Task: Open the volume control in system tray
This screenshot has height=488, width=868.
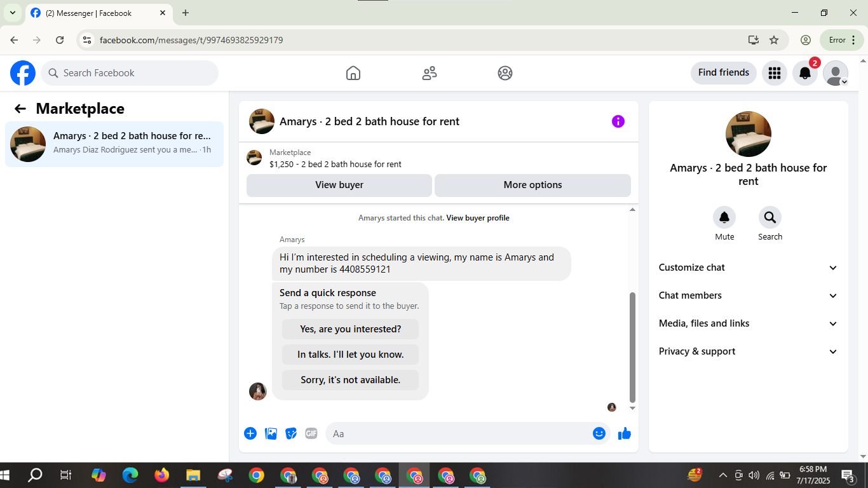Action: 754,475
